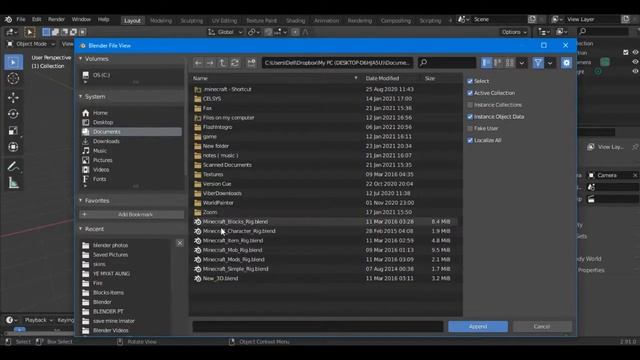Go to Documents in System list

(131, 132)
